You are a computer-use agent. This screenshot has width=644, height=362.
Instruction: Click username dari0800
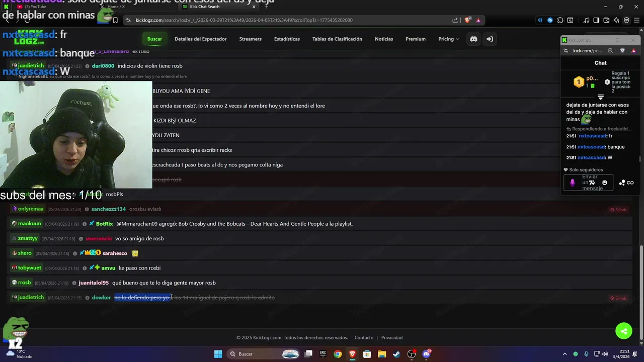pyautogui.click(x=103, y=66)
